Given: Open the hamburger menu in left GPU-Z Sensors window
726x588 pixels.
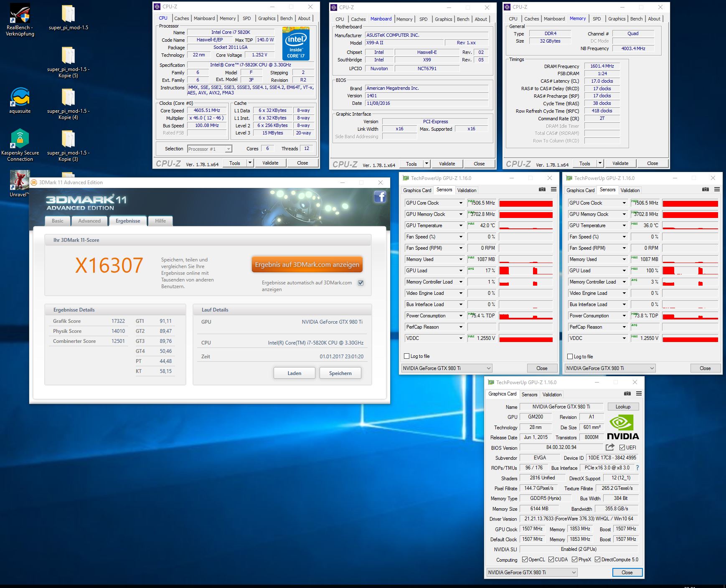Looking at the screenshot, I should pyautogui.click(x=553, y=189).
